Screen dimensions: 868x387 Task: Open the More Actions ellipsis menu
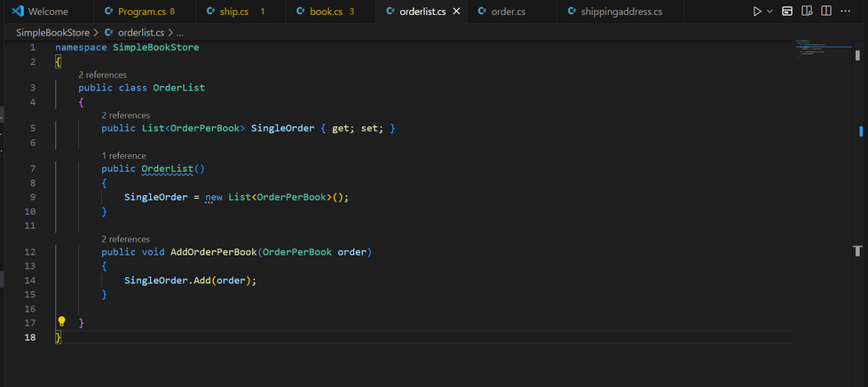click(846, 12)
